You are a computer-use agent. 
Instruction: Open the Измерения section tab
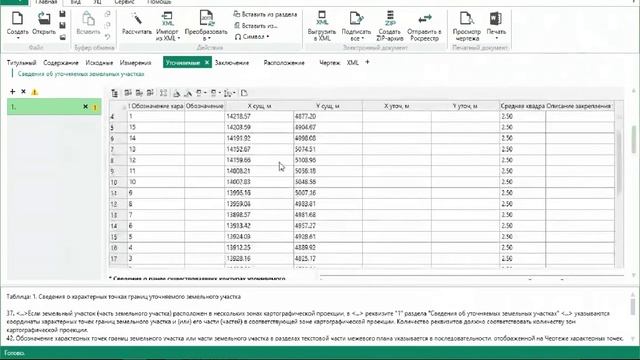(x=136, y=62)
